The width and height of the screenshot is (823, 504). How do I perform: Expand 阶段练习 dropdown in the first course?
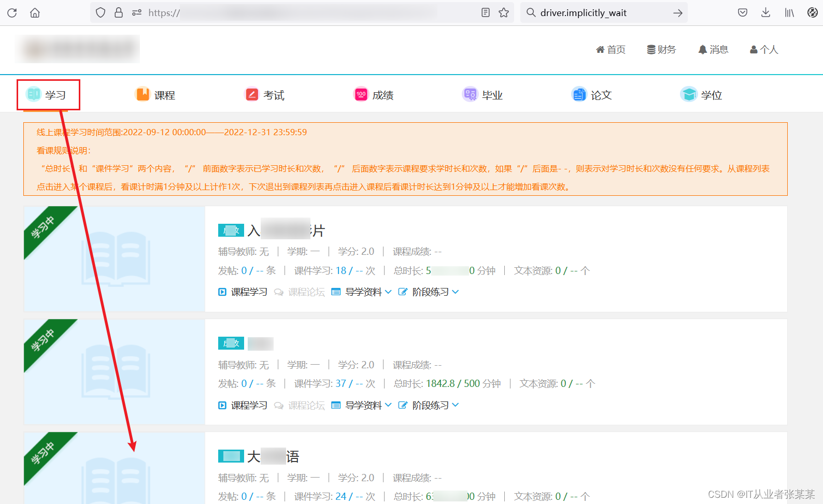pyautogui.click(x=429, y=292)
